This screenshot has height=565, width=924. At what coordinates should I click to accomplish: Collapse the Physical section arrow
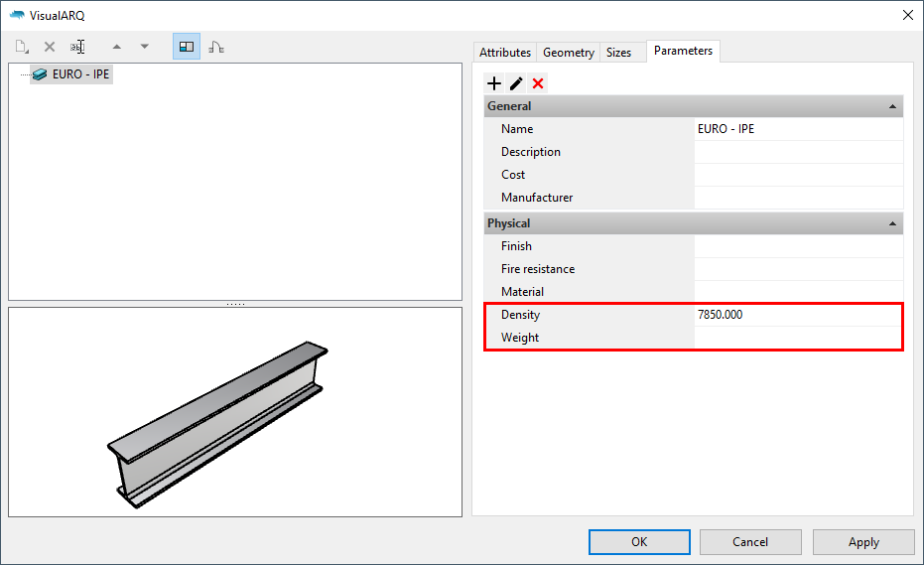click(892, 223)
